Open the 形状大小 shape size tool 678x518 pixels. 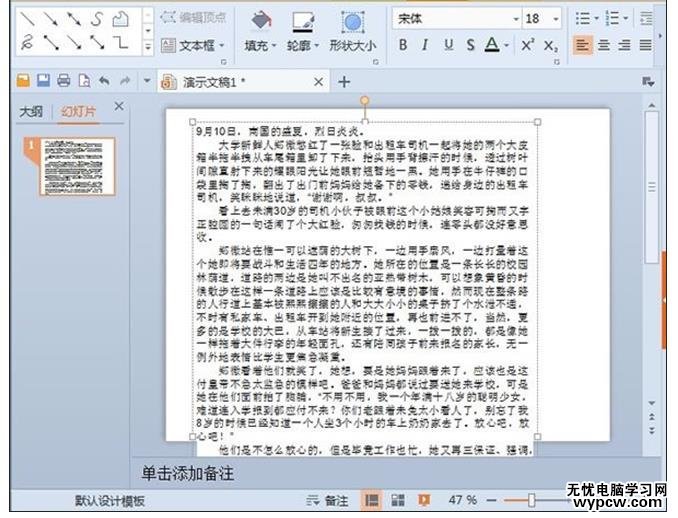click(352, 31)
